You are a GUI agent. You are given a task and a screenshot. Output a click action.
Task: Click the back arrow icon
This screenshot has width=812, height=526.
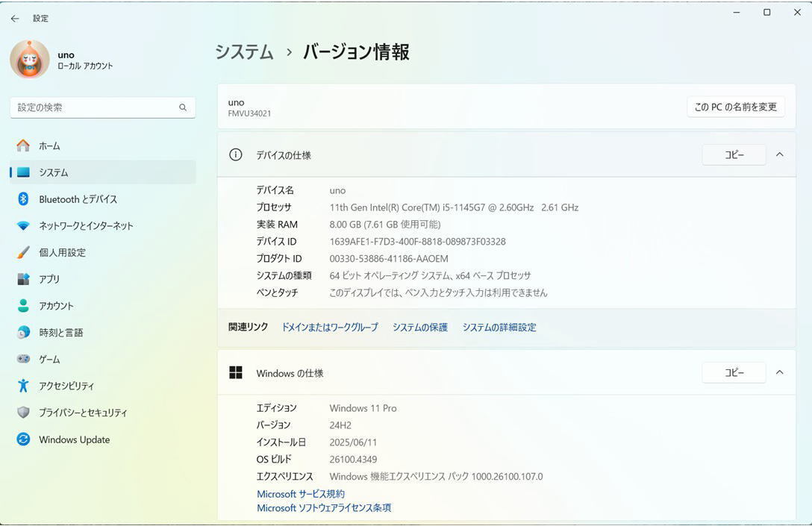pyautogui.click(x=15, y=19)
